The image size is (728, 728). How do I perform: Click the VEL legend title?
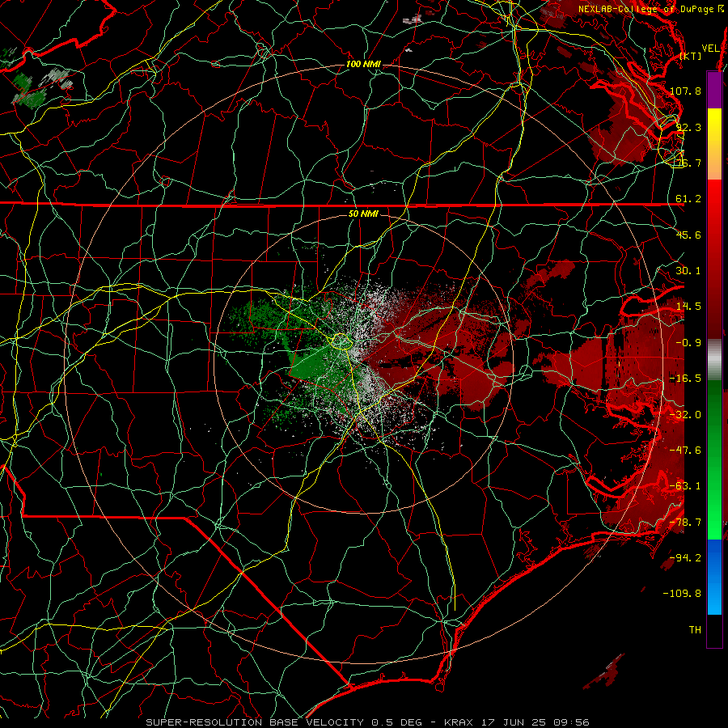pyautogui.click(x=710, y=48)
